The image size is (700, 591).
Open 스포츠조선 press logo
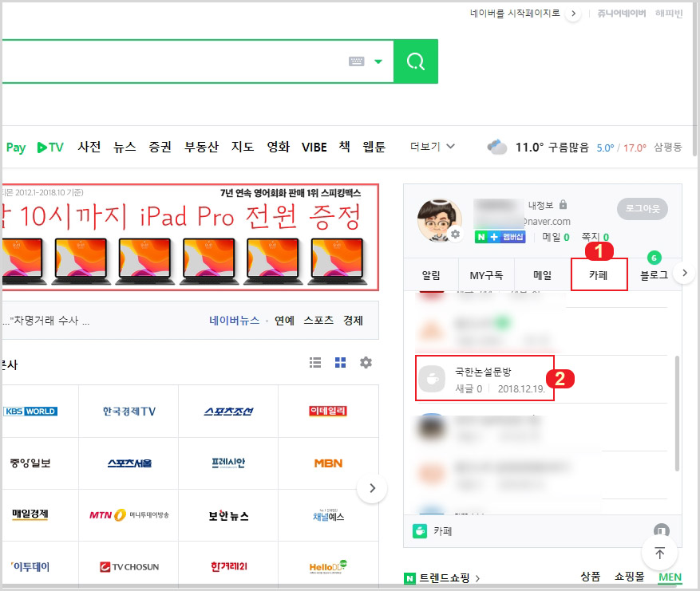click(x=228, y=412)
